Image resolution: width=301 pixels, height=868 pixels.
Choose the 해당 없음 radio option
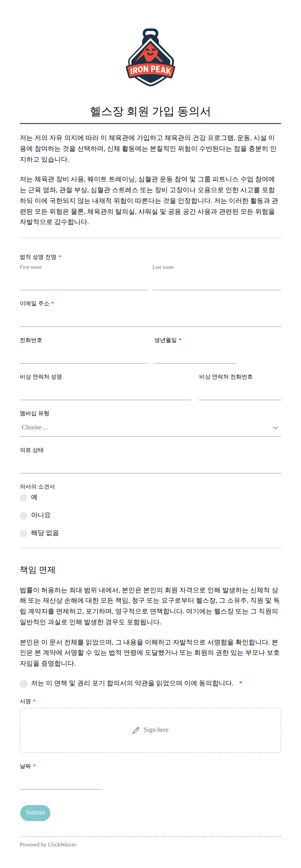[x=24, y=533]
